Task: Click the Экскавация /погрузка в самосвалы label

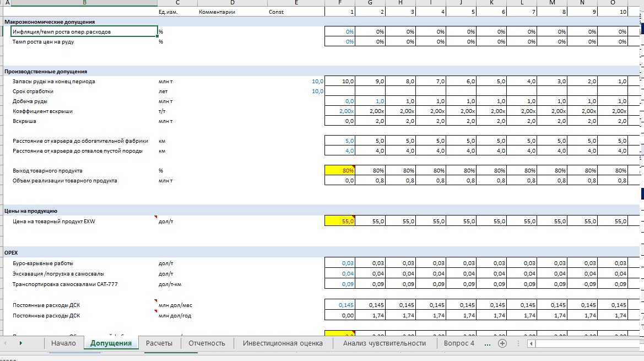Action: [58, 273]
